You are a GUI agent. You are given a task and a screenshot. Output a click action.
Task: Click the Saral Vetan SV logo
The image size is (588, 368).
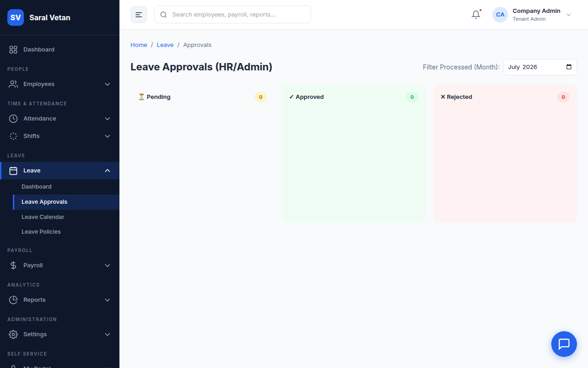(16, 17)
